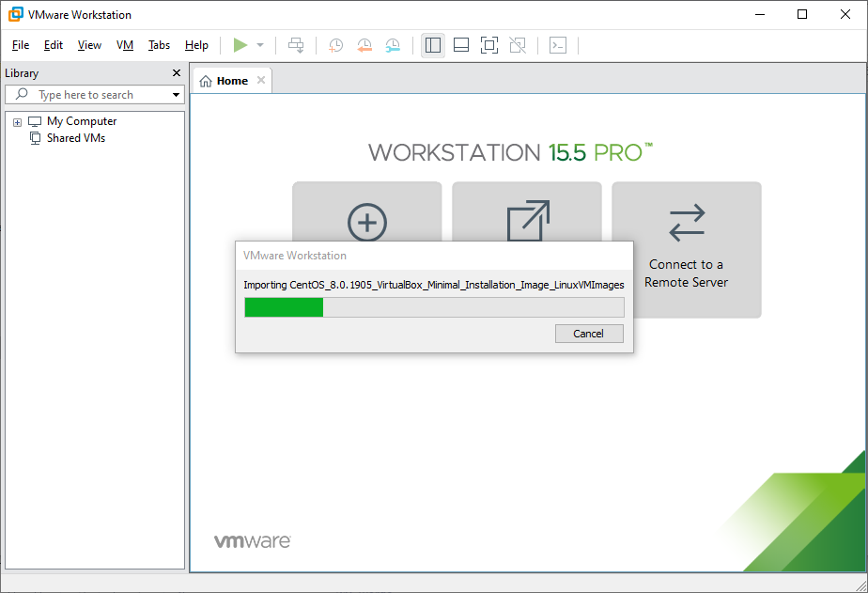Viewport: 868px width, 593px height.
Task: Open the console view toolbar icon
Action: pyautogui.click(x=558, y=45)
